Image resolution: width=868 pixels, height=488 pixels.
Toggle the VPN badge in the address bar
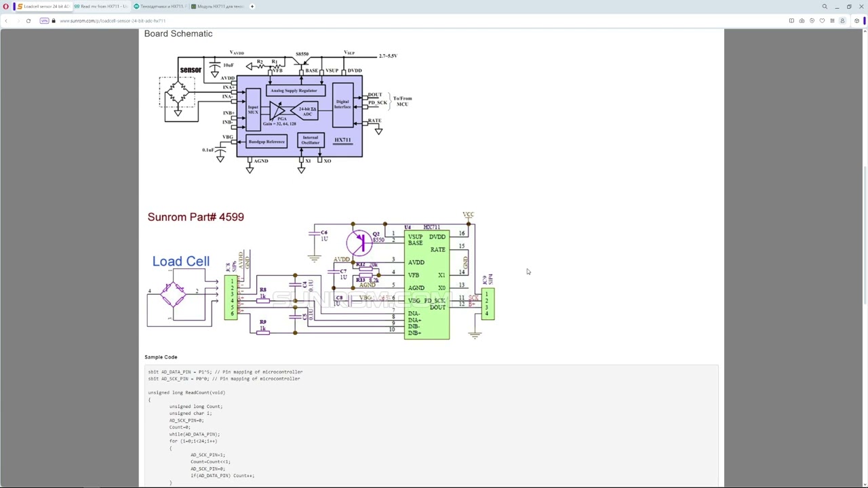44,21
